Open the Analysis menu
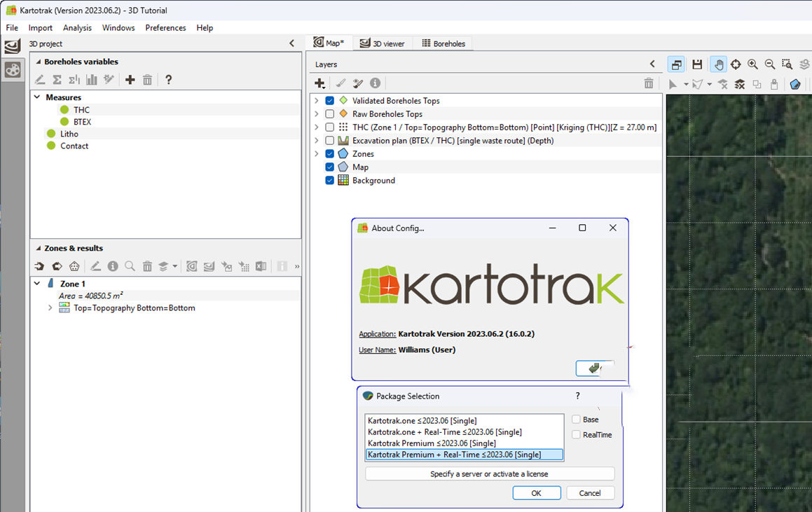The height and width of the screenshot is (512, 812). click(77, 28)
